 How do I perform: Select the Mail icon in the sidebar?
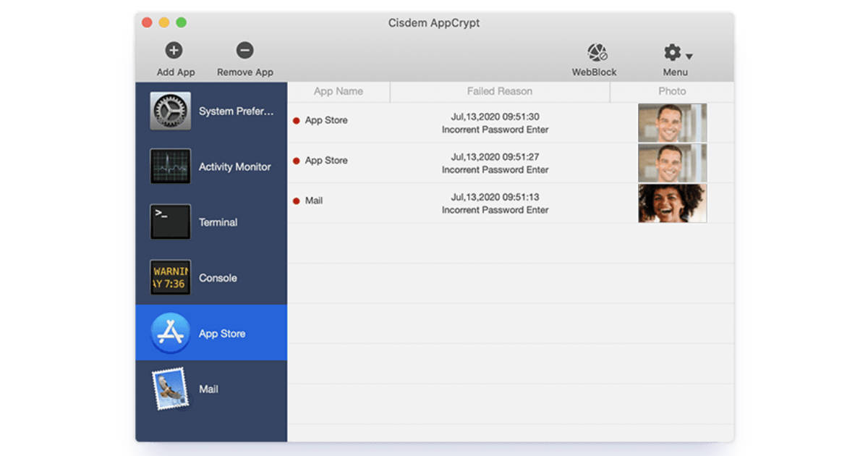[170, 388]
